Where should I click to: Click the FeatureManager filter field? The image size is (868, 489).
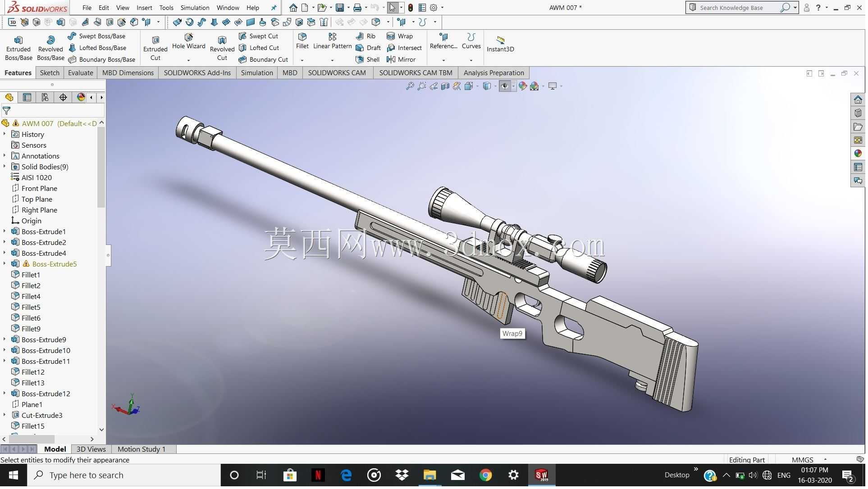pyautogui.click(x=53, y=111)
